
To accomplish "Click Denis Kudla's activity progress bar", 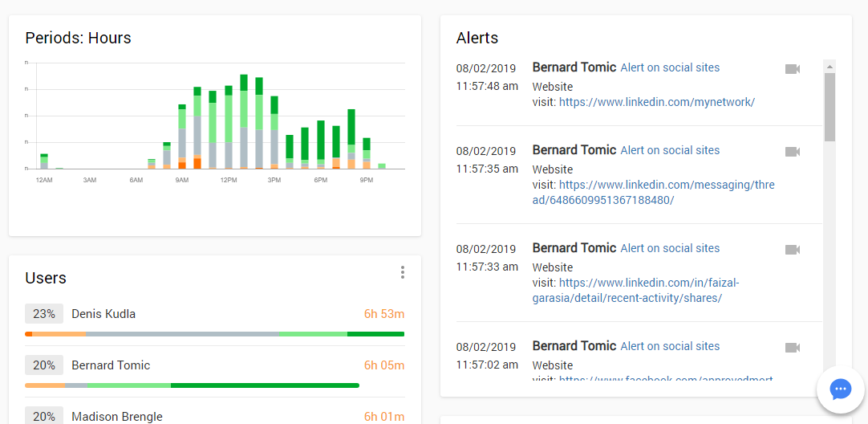I will click(214, 334).
